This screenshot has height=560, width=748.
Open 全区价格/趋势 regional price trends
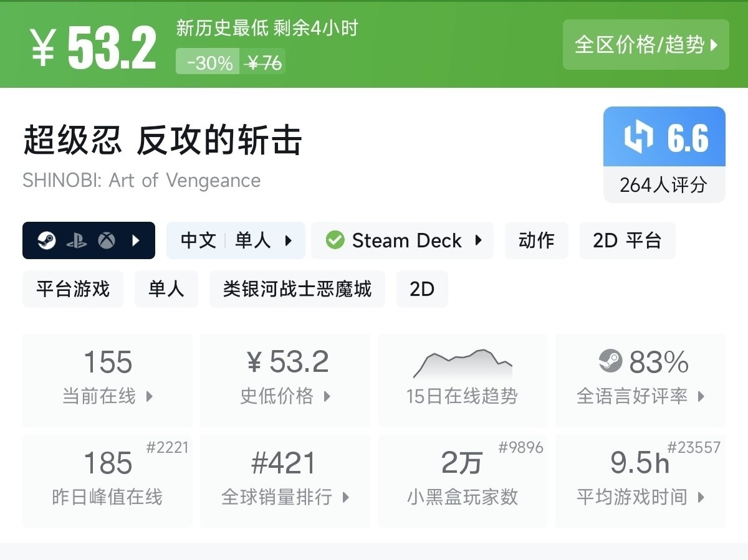click(x=646, y=45)
